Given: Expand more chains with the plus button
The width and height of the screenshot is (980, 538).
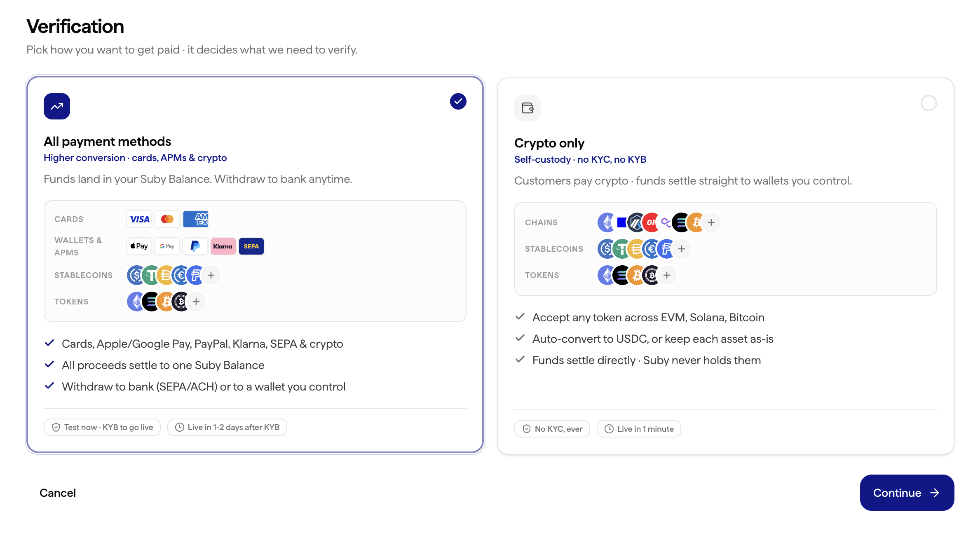Looking at the screenshot, I should click(x=711, y=222).
